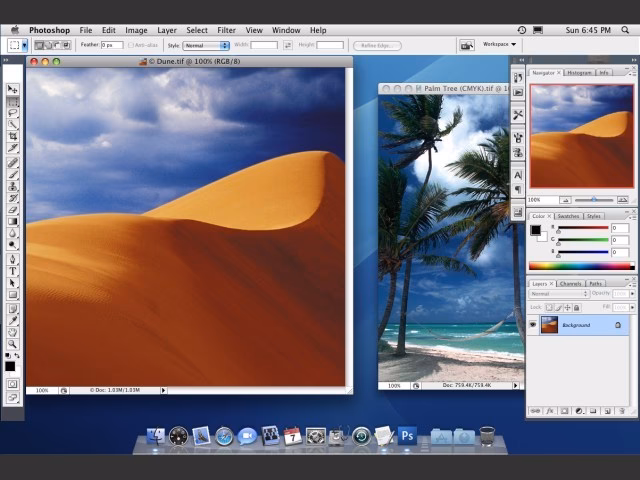Click the rainbow color spectrum bar

pos(578,265)
